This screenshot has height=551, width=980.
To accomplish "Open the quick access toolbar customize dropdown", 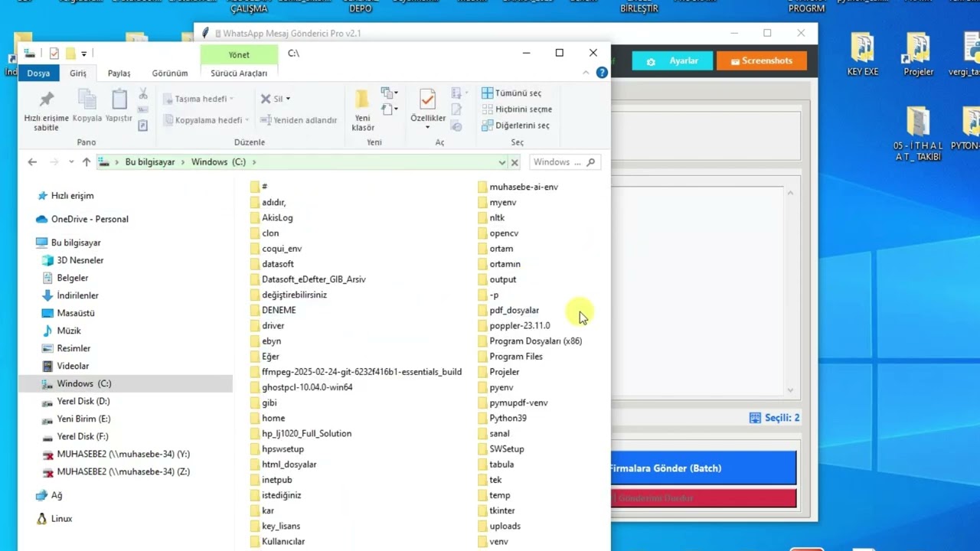I will (83, 54).
